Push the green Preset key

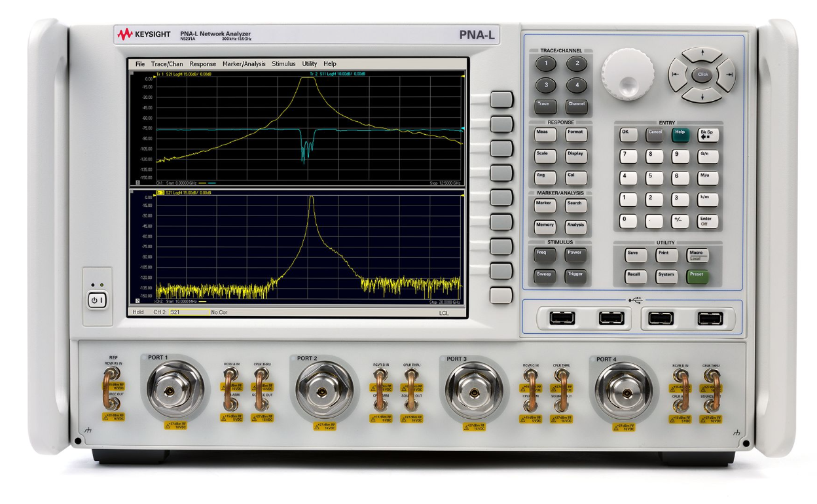(x=698, y=277)
